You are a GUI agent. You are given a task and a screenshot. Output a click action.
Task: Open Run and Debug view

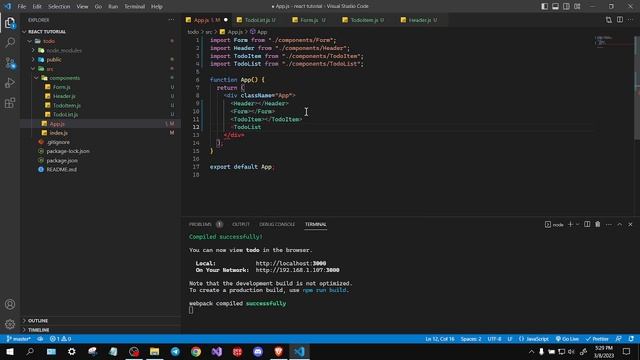coord(10,83)
